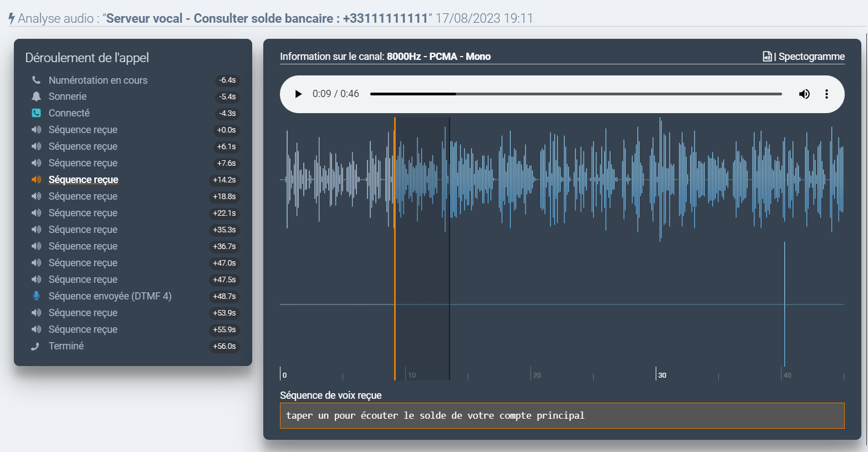
Task: Click the speaker icon of the +55.9s sequence
Action: click(36, 329)
